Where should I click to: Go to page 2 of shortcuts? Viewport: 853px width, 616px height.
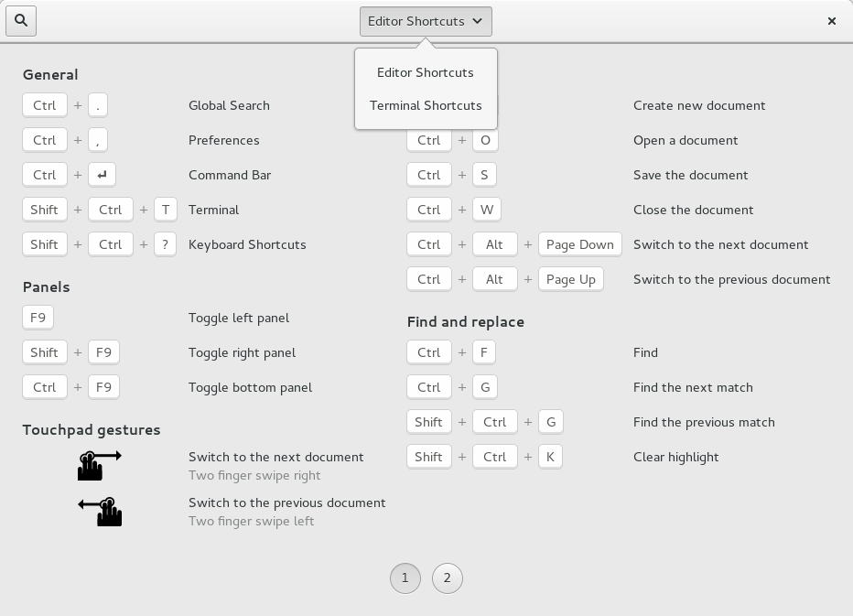coord(448,578)
